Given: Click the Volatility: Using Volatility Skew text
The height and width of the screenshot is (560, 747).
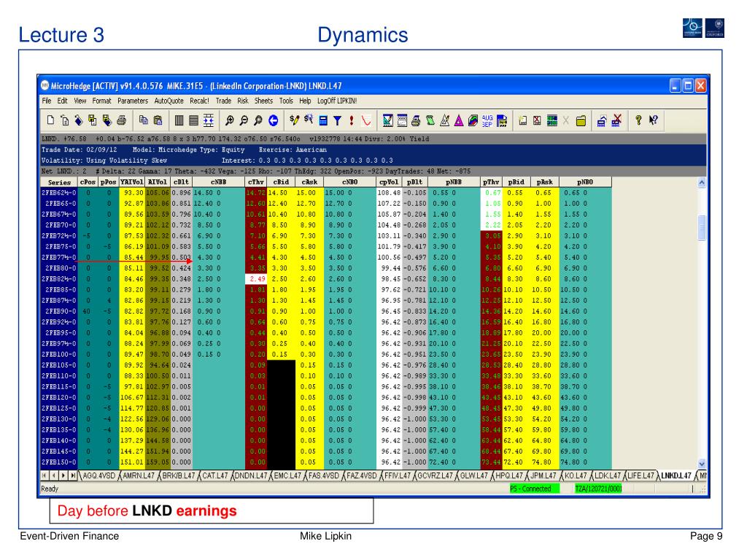Looking at the screenshot, I should [x=104, y=160].
